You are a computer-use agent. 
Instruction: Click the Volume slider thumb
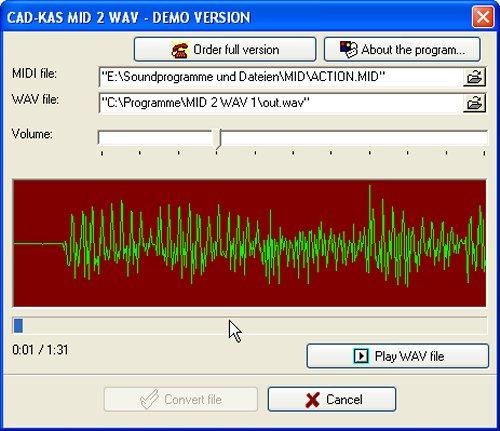(x=218, y=139)
